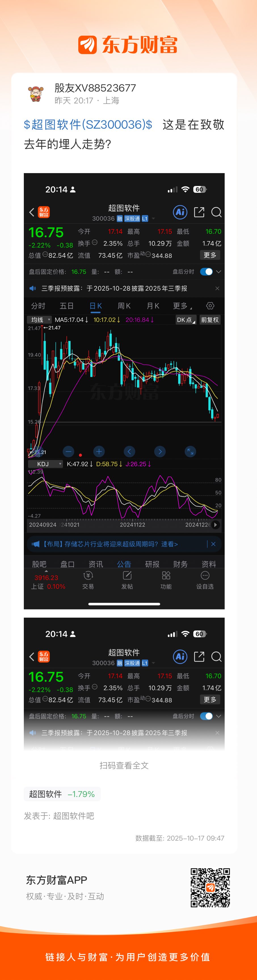Tap 上证 3916.23 index ticker

48,582
